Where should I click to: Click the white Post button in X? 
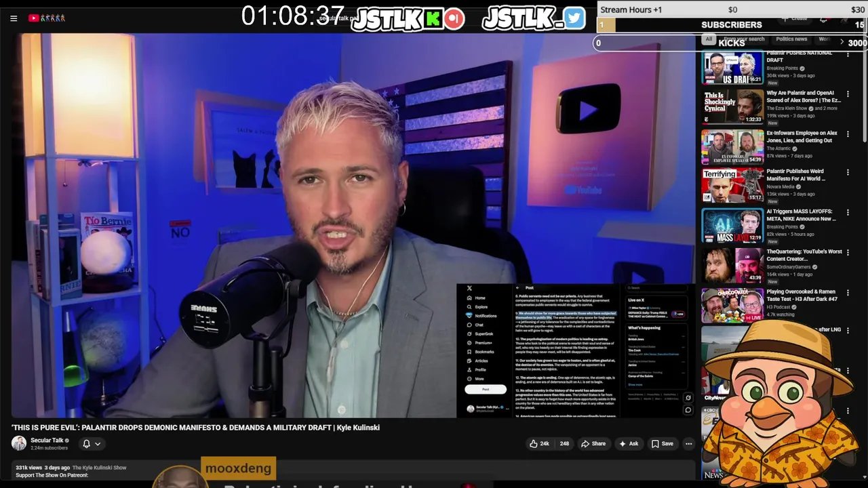[486, 390]
